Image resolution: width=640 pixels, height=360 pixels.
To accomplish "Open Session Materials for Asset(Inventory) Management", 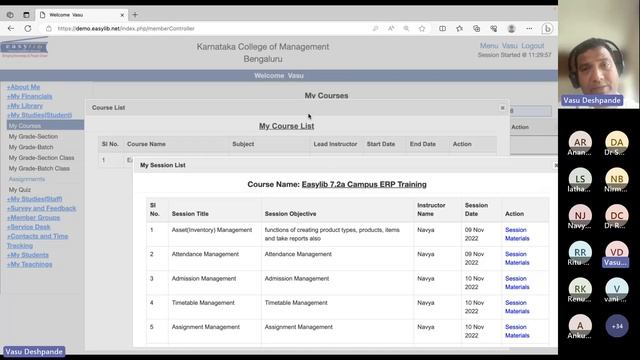I will coord(517,234).
